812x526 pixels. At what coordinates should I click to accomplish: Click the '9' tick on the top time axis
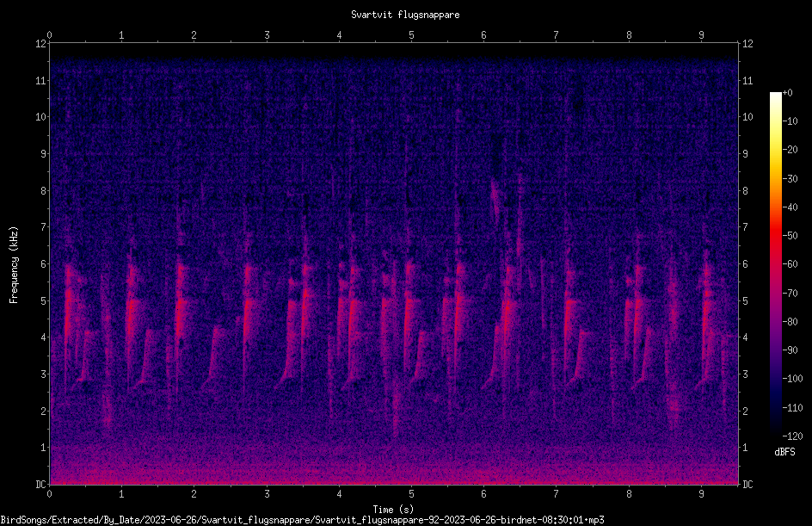701,35
